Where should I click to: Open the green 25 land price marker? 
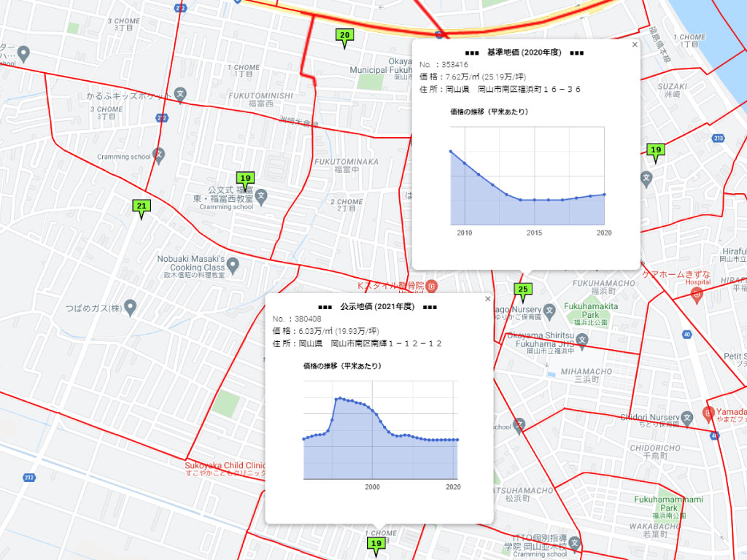522,290
